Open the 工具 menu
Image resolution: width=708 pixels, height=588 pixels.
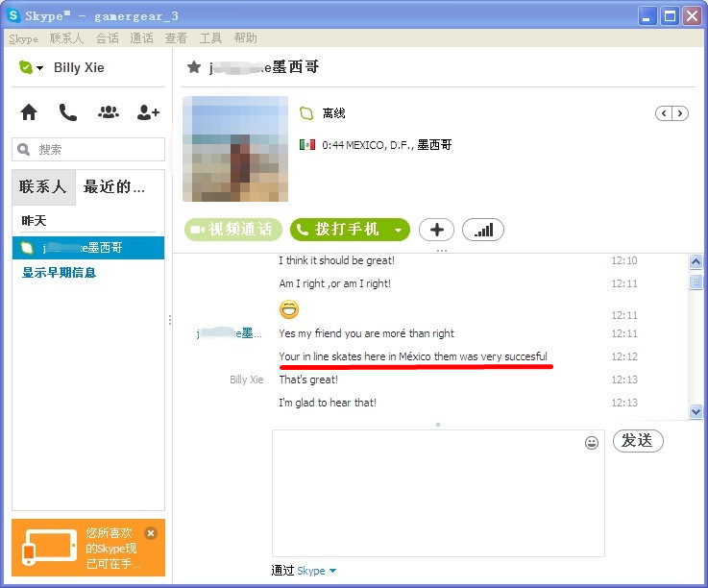pyautogui.click(x=211, y=38)
